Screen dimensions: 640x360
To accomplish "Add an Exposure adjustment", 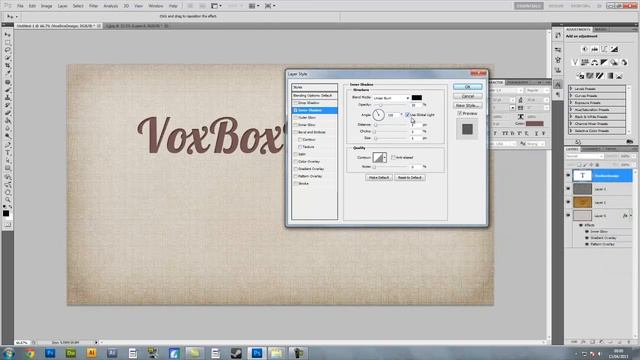I will pos(614,49).
